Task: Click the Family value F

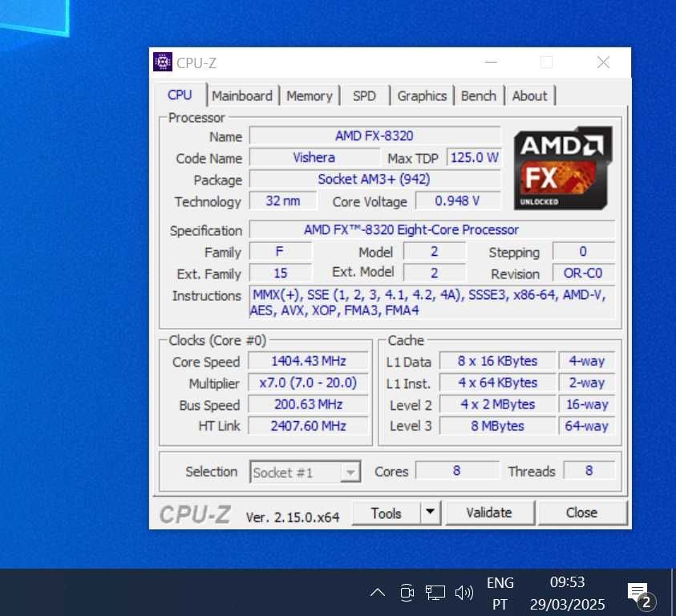Action: coord(280,251)
